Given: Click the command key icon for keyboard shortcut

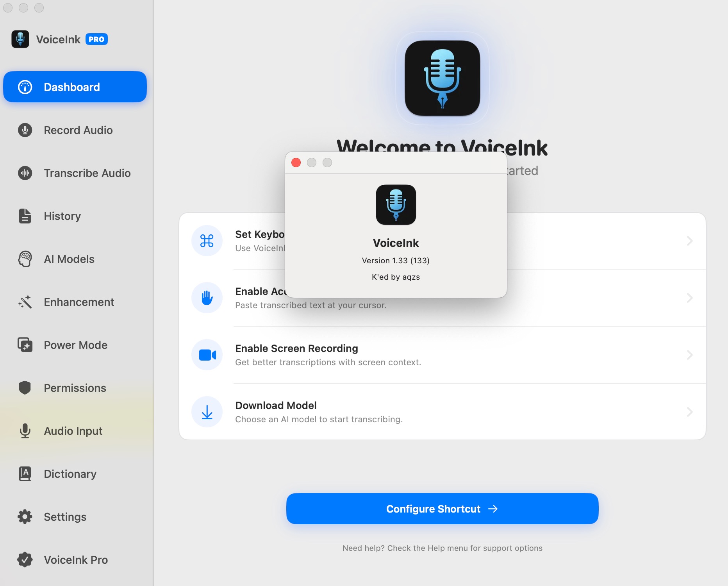Looking at the screenshot, I should pos(207,241).
